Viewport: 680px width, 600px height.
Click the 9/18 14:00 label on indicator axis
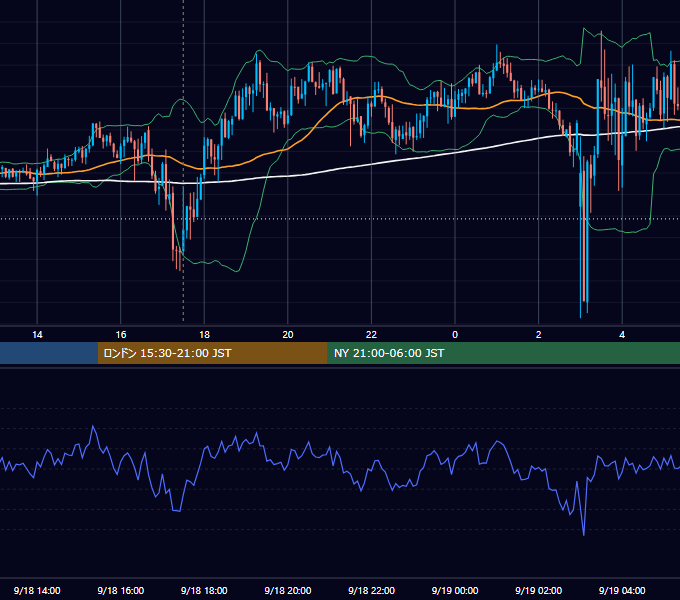[x=37, y=590]
